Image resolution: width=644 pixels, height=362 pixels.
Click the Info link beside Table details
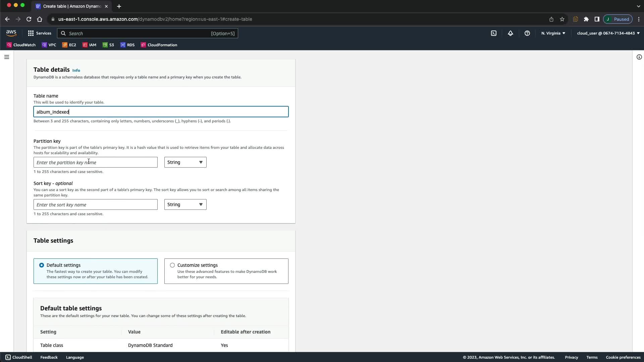coord(76,70)
